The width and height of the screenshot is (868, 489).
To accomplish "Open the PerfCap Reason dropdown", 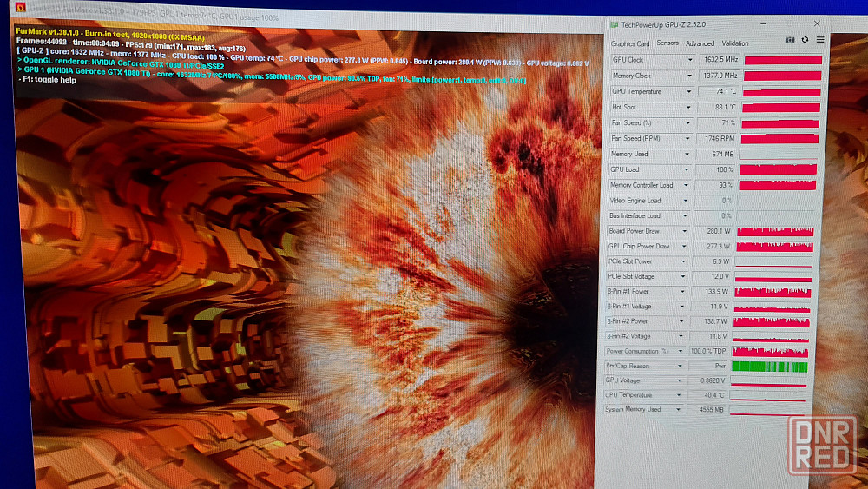I will click(679, 366).
